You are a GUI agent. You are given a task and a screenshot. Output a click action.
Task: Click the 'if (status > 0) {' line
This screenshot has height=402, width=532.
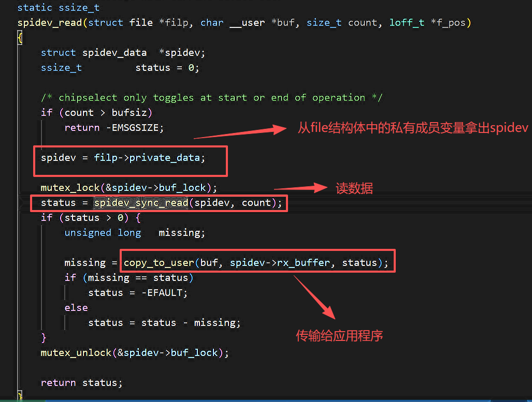(x=91, y=218)
